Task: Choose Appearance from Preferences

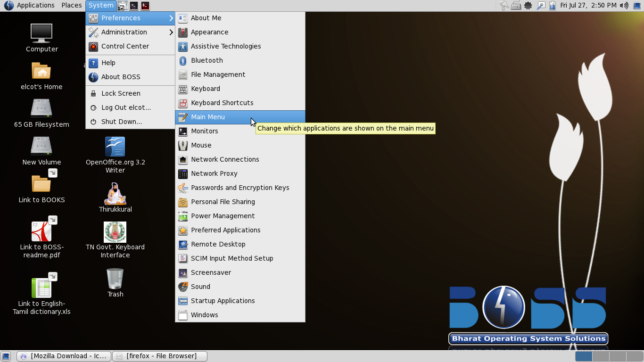Action: pos(240,32)
